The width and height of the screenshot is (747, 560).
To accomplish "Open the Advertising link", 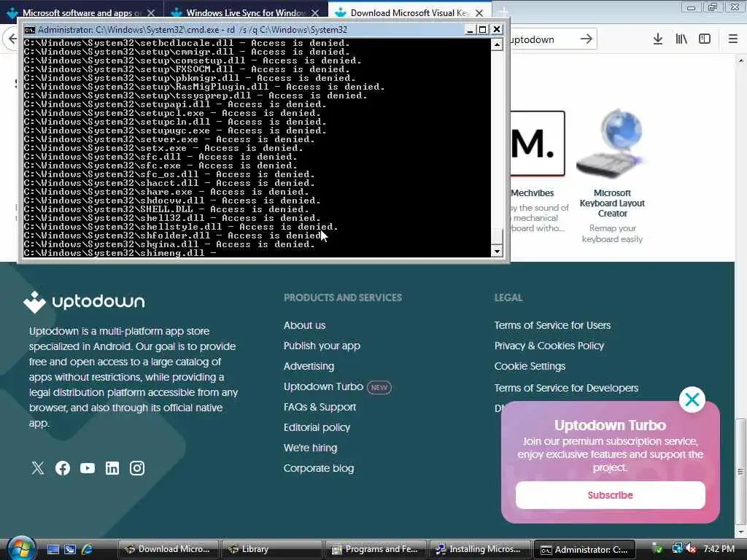I will coord(309,366).
